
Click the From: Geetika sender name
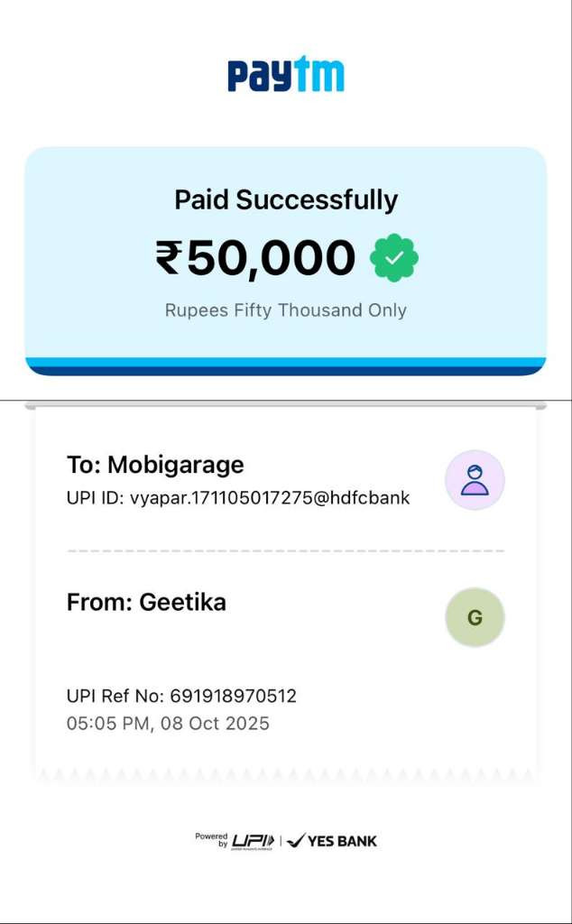point(146,602)
